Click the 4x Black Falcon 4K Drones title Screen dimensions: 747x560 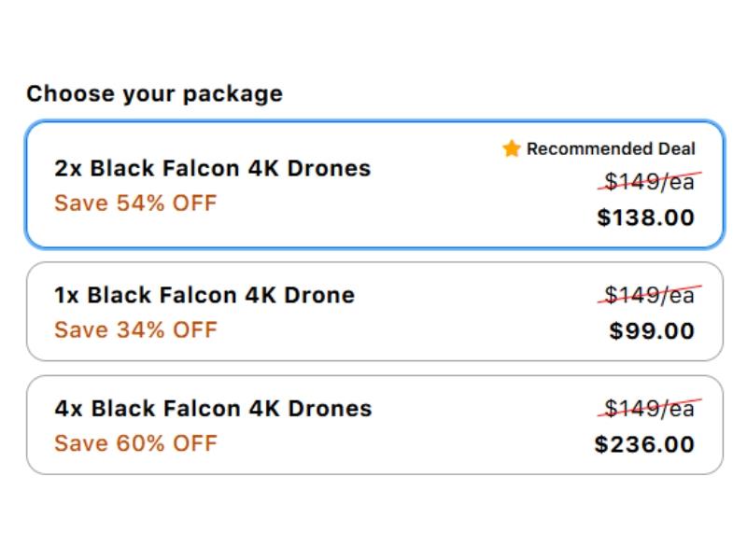click(213, 409)
